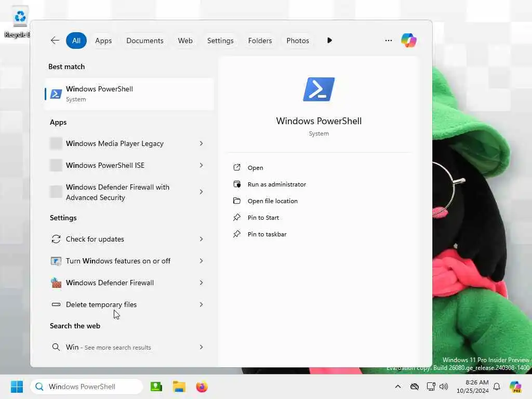Click the Turn Windows features icon
Image resolution: width=532 pixels, height=399 pixels.
pos(56,261)
